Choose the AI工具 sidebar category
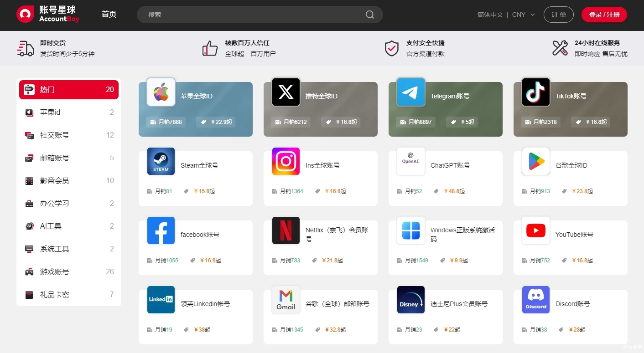The image size is (644, 353). [69, 226]
